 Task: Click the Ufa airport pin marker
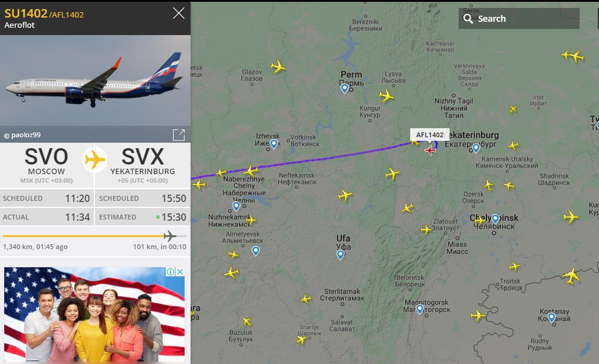point(341,255)
